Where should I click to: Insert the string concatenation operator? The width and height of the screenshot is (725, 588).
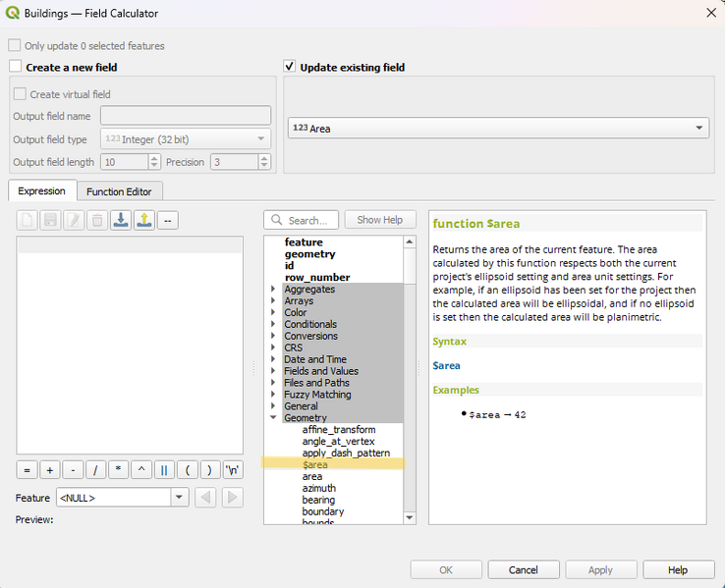pyautogui.click(x=164, y=470)
